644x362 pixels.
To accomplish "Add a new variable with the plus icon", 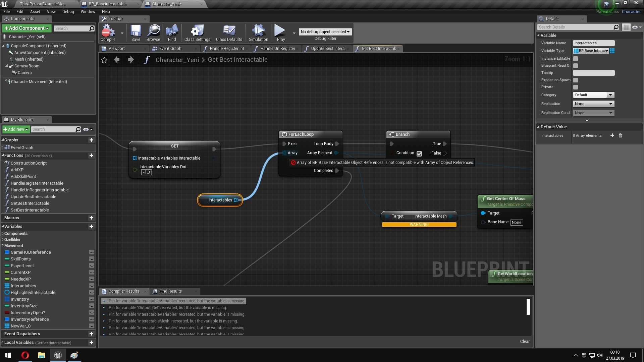I will coord(91,227).
